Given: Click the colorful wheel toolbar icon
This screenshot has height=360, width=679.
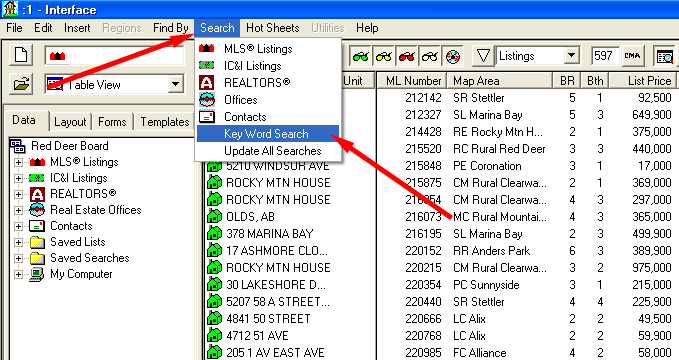Looking at the screenshot, I should 453,56.
